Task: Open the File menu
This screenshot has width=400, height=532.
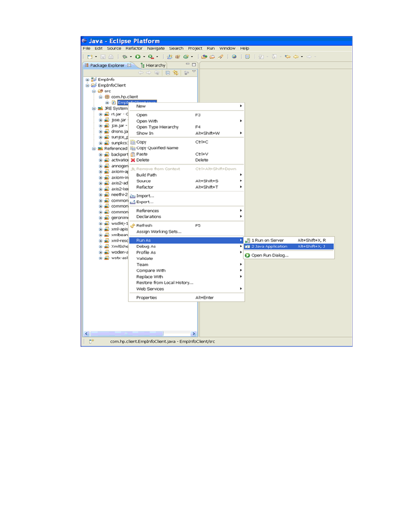Action: point(87,48)
